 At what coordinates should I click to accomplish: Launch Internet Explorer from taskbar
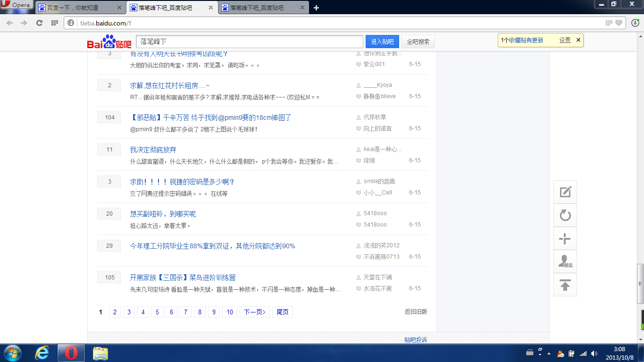click(42, 353)
